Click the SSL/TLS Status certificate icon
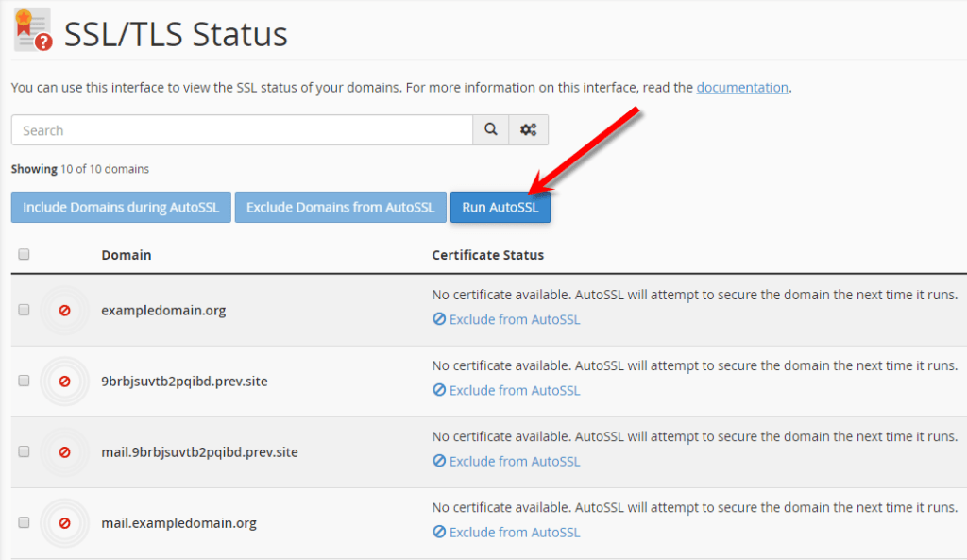This screenshot has width=967, height=560. click(x=33, y=30)
